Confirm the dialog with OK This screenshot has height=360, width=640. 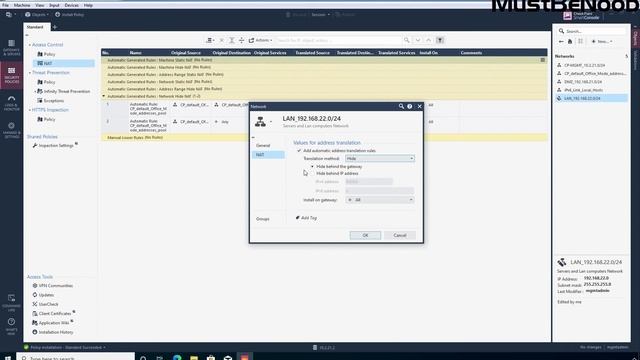(x=365, y=236)
